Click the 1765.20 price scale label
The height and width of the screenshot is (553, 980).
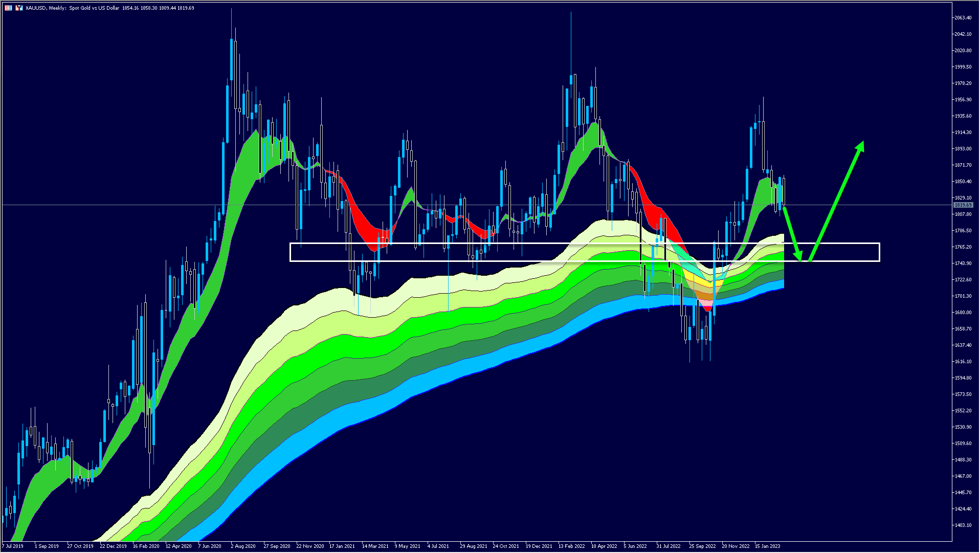(x=963, y=247)
